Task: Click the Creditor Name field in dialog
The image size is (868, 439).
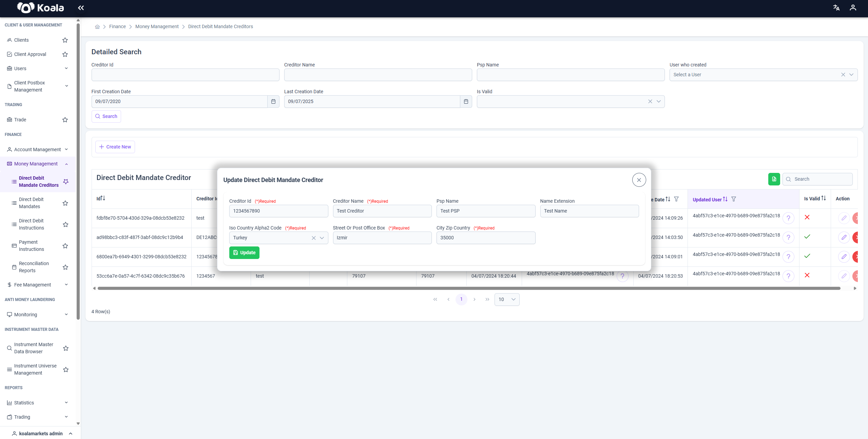Action: [x=382, y=211]
